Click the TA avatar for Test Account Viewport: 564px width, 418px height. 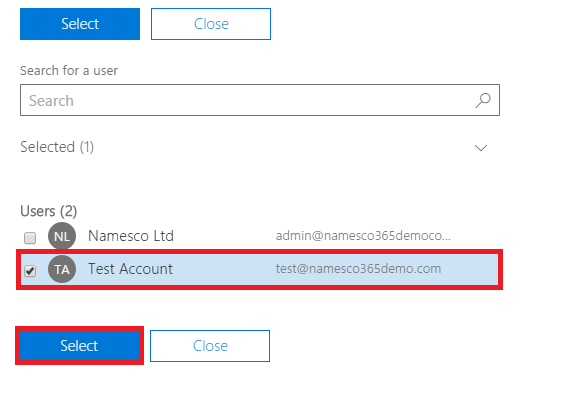point(62,269)
